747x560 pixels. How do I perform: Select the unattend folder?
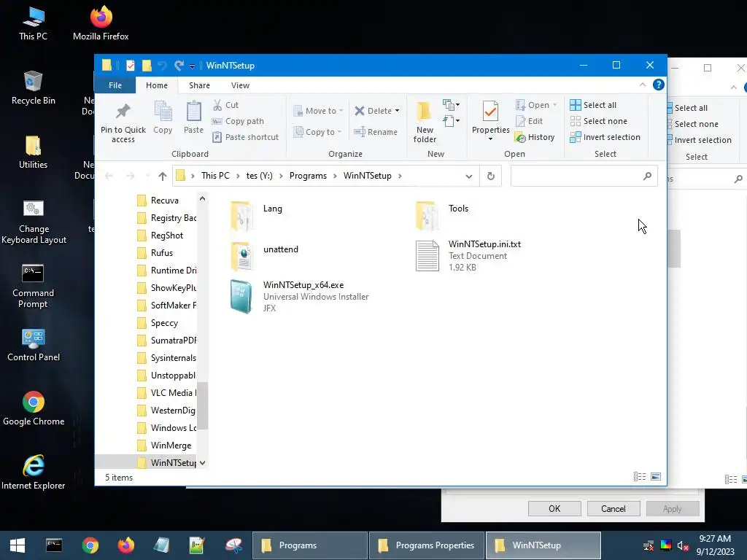(265, 256)
